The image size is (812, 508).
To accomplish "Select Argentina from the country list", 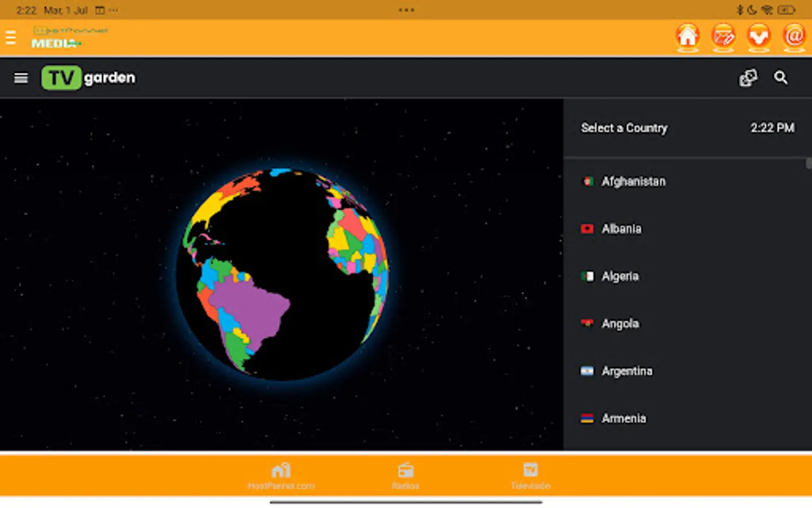I will tap(627, 371).
